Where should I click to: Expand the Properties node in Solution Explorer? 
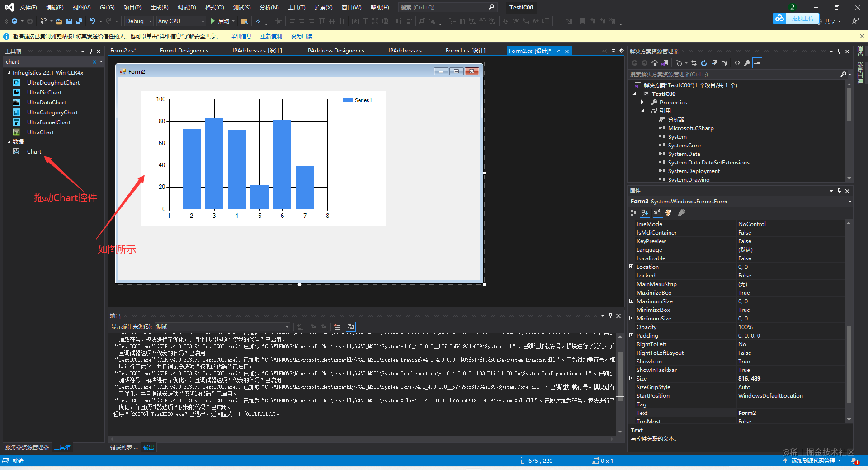click(x=642, y=102)
